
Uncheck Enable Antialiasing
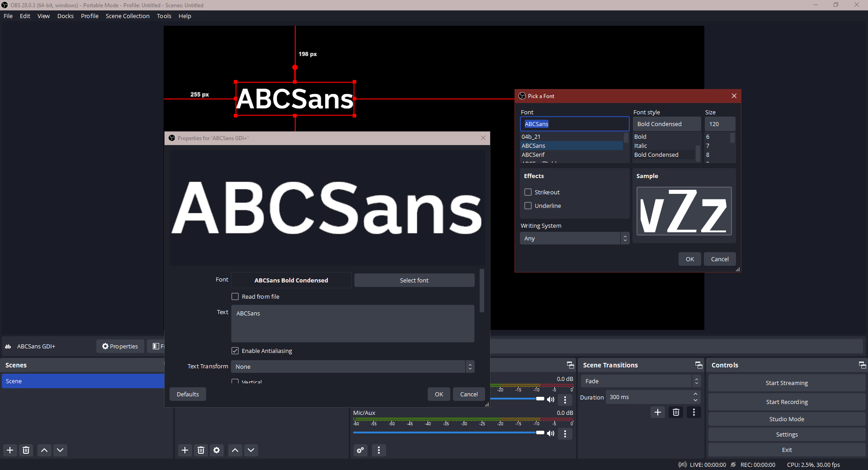click(235, 351)
